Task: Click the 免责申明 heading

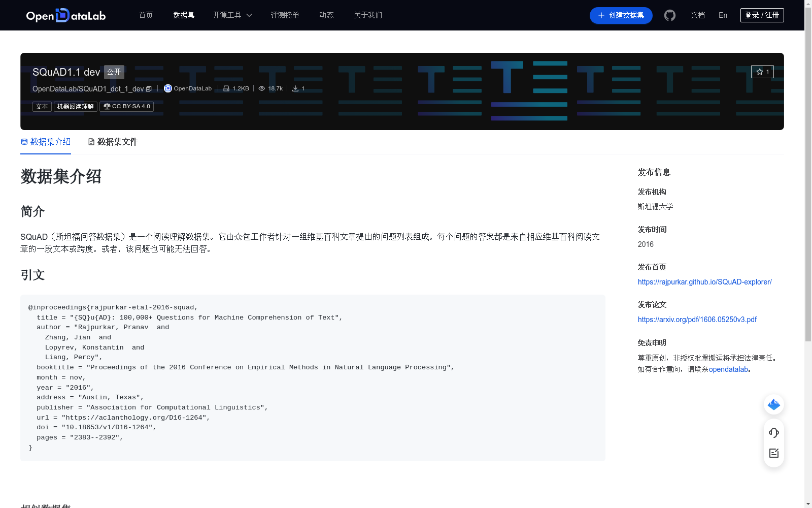Action: click(x=652, y=343)
